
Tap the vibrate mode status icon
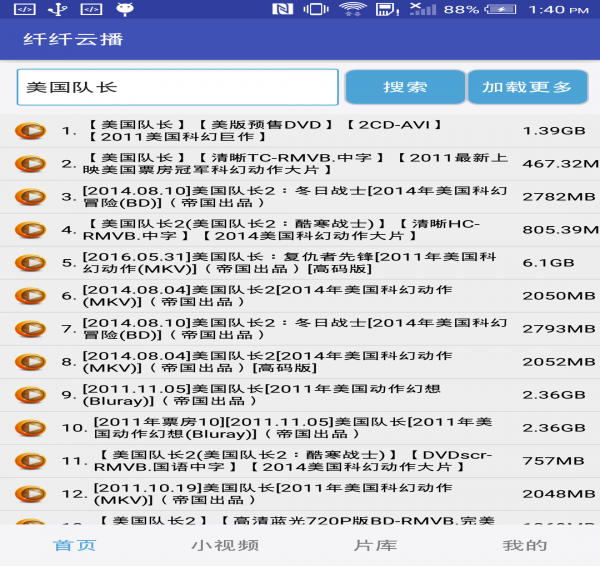coord(316,9)
